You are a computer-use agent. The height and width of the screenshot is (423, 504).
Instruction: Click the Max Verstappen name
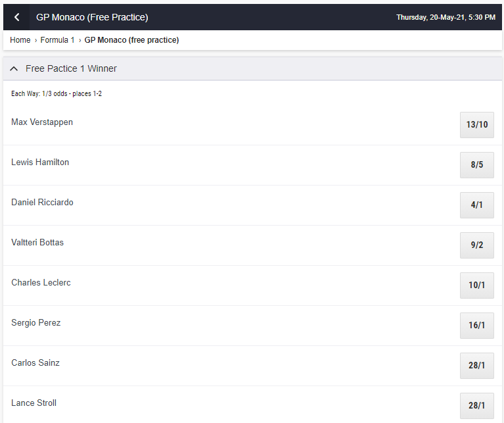coord(42,122)
